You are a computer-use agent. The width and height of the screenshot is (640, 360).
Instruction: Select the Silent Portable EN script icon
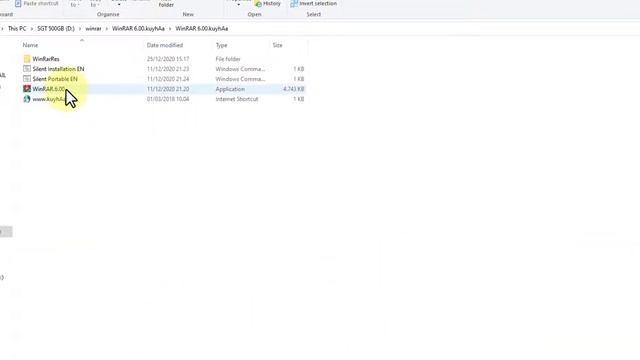27,79
